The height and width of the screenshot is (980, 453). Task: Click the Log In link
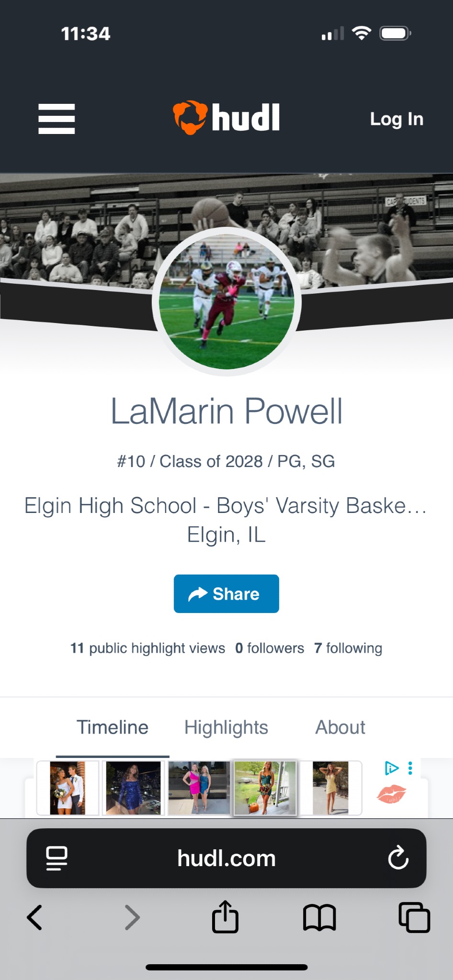click(x=396, y=119)
